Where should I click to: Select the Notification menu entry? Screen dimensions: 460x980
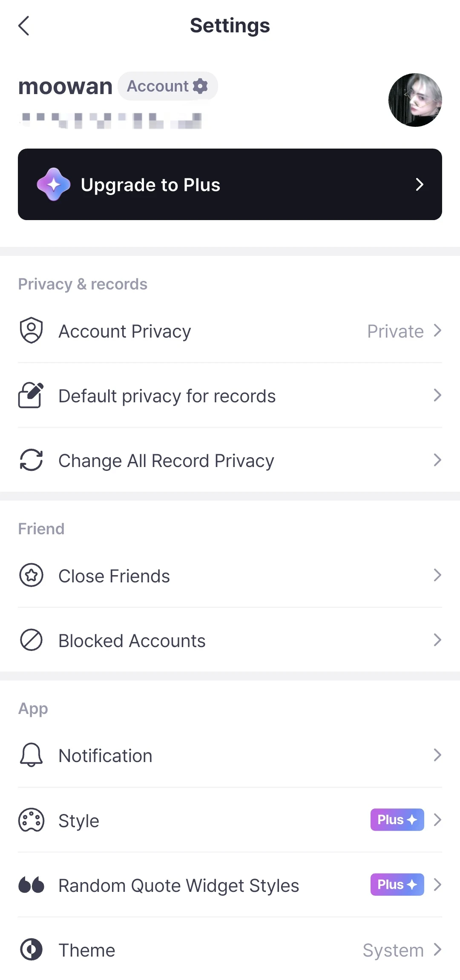click(x=106, y=756)
